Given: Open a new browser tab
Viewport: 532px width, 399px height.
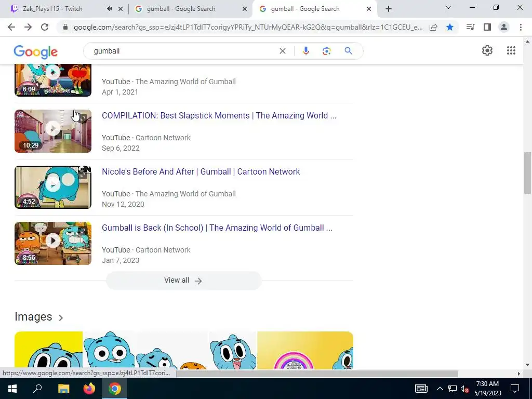Looking at the screenshot, I should [x=389, y=9].
